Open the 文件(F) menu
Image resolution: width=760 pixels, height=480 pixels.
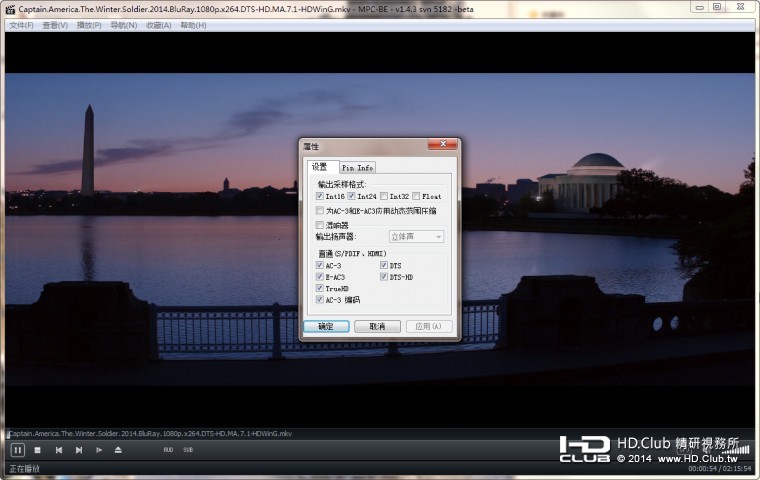coord(21,25)
